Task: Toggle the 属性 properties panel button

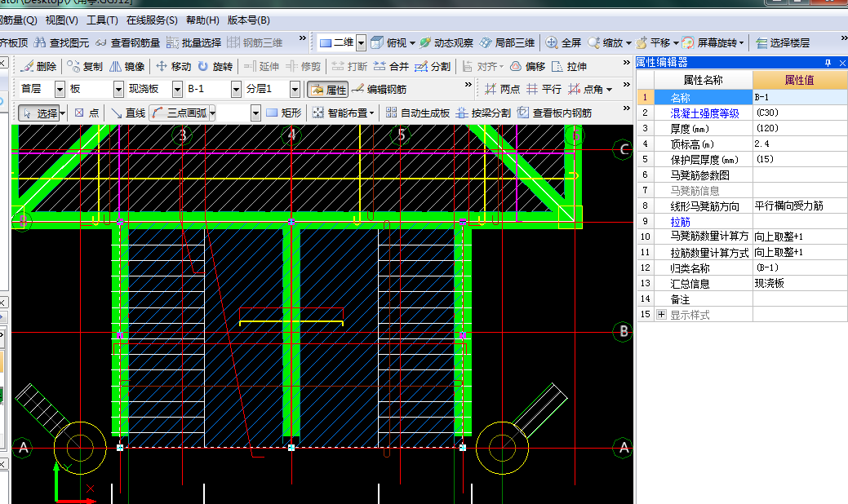Action: (x=328, y=90)
